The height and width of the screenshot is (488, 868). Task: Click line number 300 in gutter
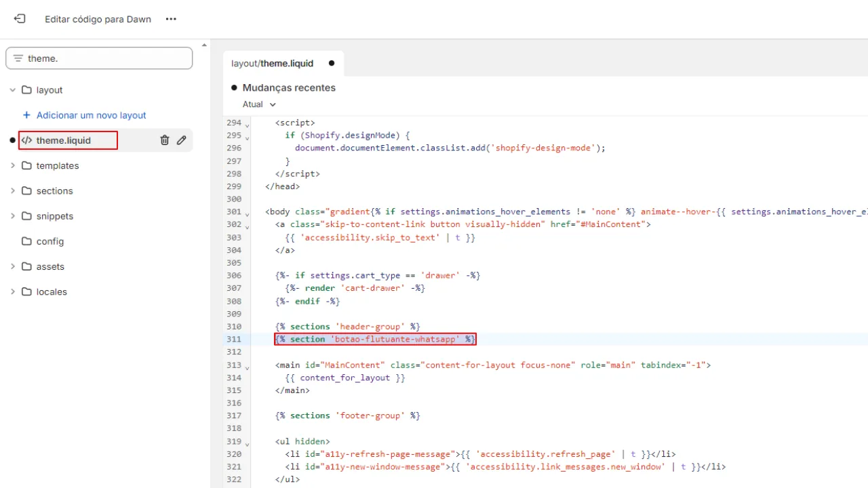pos(234,199)
